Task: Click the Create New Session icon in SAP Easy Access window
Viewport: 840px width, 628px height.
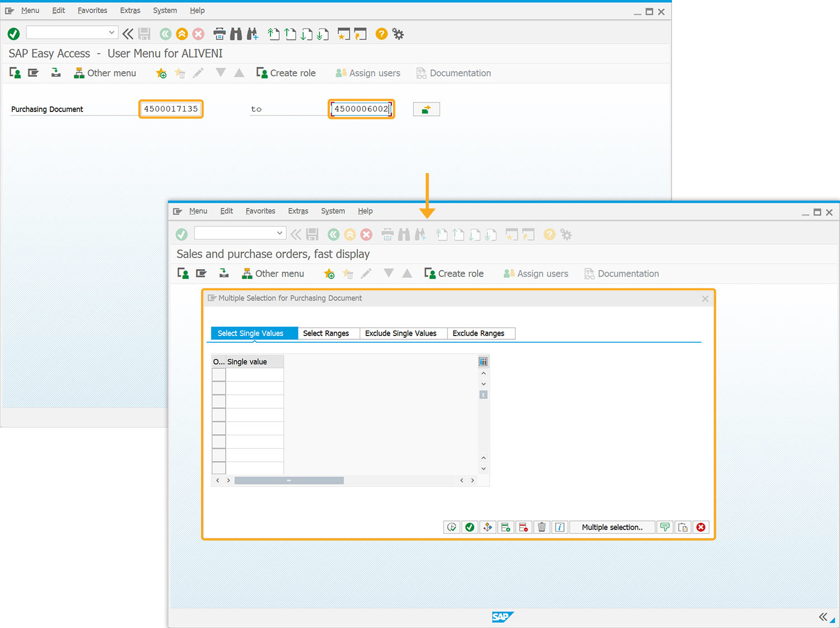Action: coord(343,34)
